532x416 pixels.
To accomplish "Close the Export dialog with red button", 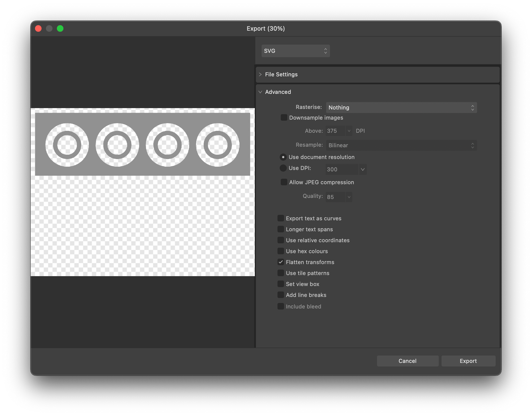I will point(38,28).
